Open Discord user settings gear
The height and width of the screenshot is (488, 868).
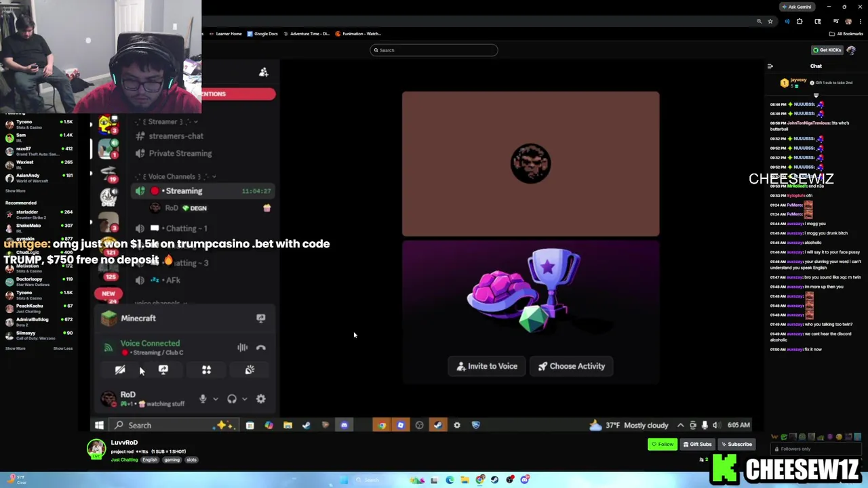coord(261,399)
